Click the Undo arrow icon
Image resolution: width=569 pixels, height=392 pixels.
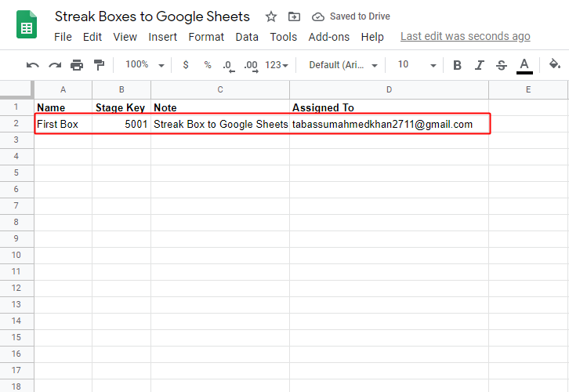pos(33,65)
